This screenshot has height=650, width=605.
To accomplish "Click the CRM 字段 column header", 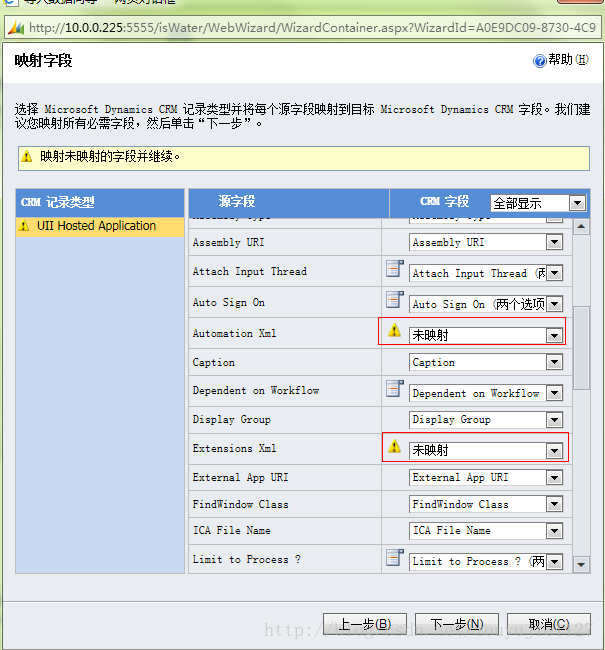I will tap(445, 201).
